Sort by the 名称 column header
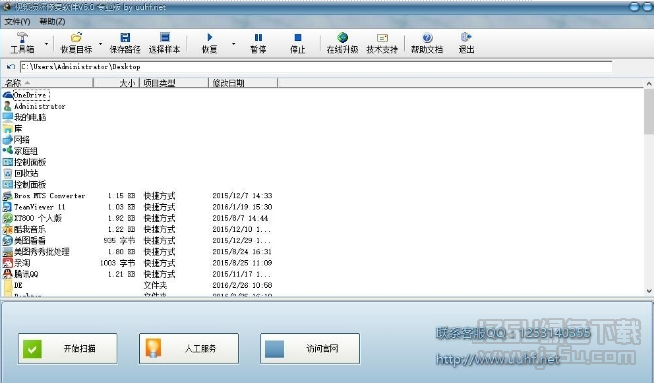This screenshot has height=383, width=654. pyautogui.click(x=47, y=83)
